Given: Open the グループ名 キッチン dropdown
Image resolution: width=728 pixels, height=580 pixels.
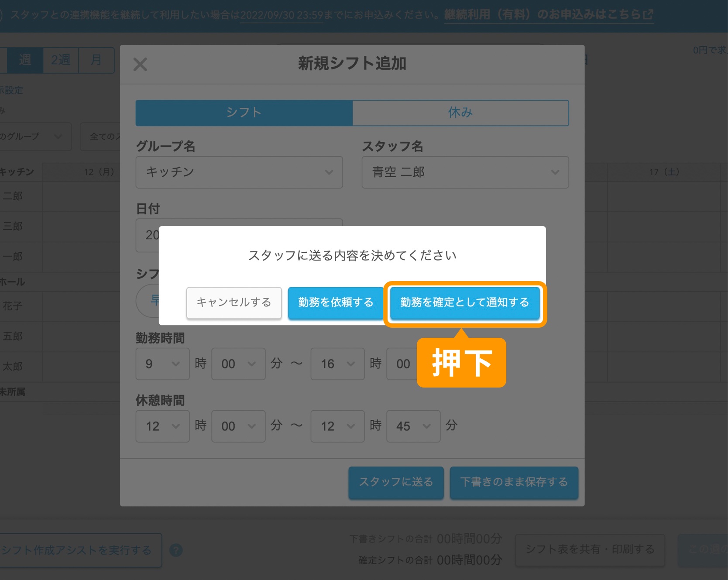Looking at the screenshot, I should click(239, 172).
